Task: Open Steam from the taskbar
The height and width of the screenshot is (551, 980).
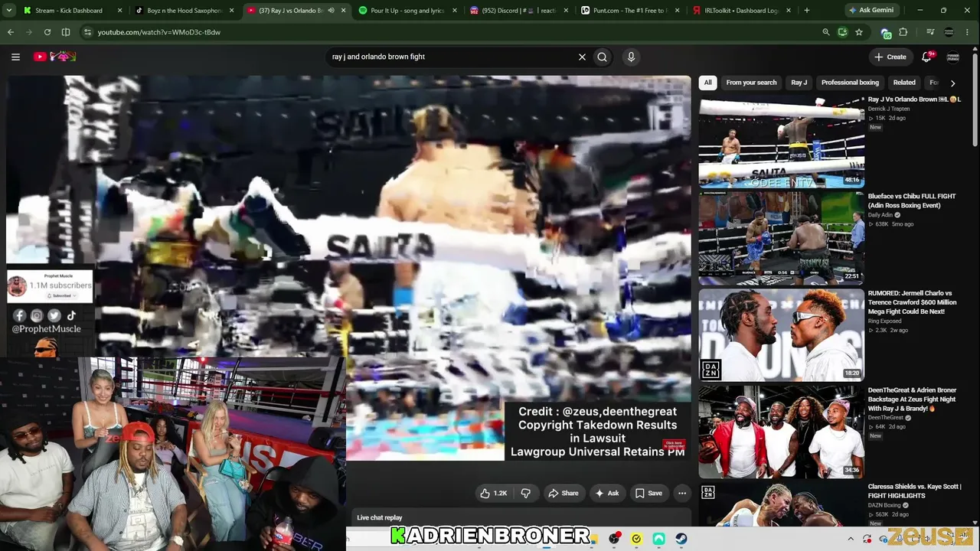Action: coord(681,539)
